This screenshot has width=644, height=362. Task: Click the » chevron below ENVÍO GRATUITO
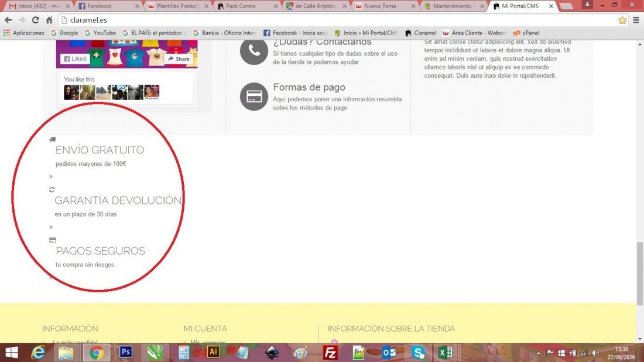click(51, 177)
